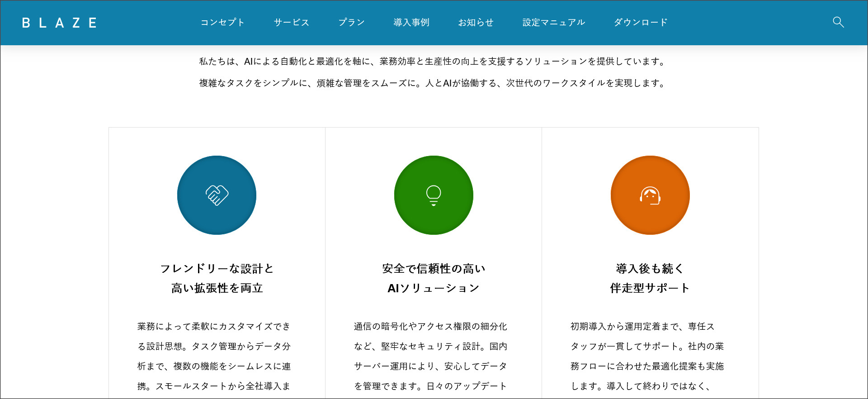This screenshot has width=868, height=399.
Task: Open 導入事例 in the navigation
Action: click(411, 22)
